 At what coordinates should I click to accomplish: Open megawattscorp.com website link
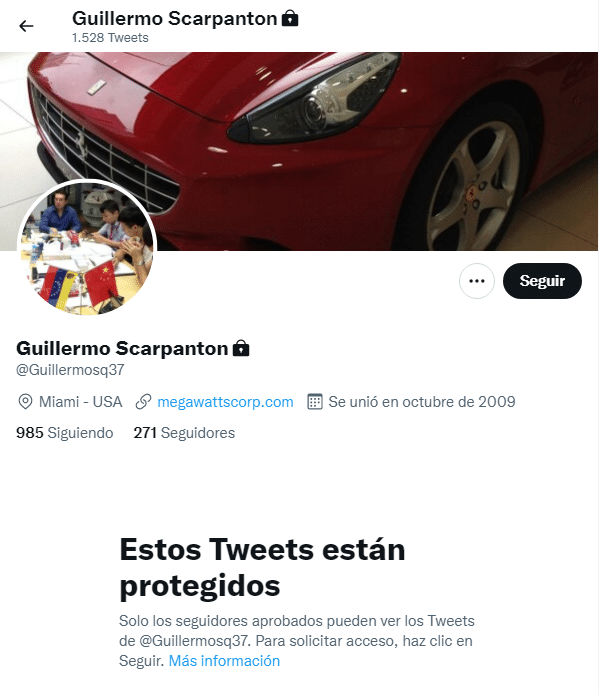[225, 402]
